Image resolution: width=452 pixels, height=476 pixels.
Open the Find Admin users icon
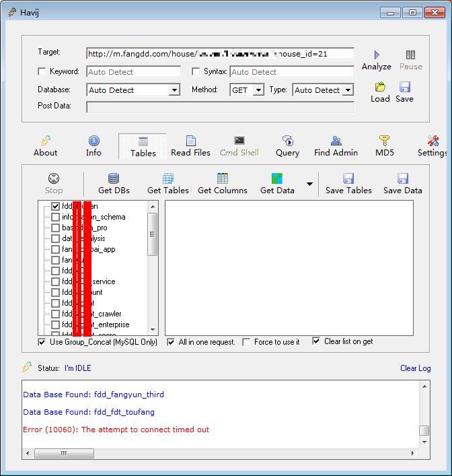pyautogui.click(x=336, y=141)
